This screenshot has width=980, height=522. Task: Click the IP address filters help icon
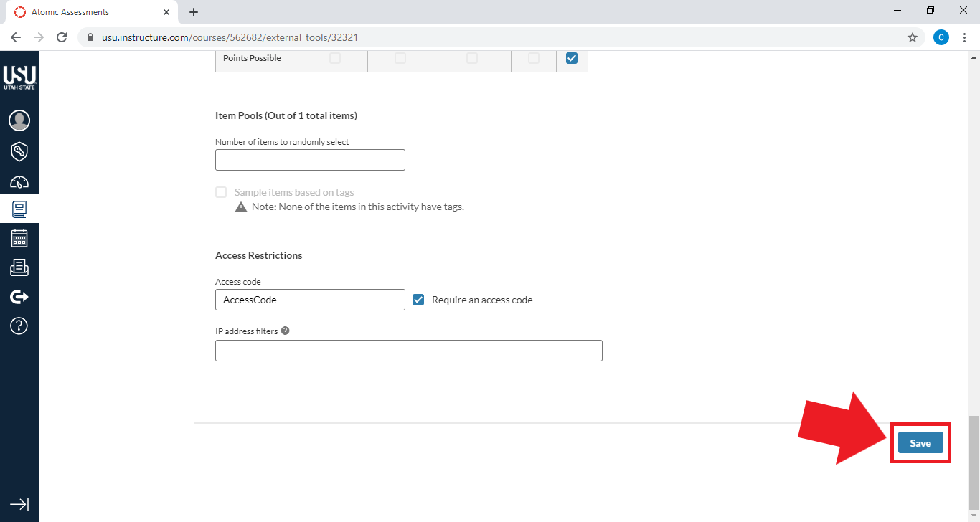pos(285,331)
